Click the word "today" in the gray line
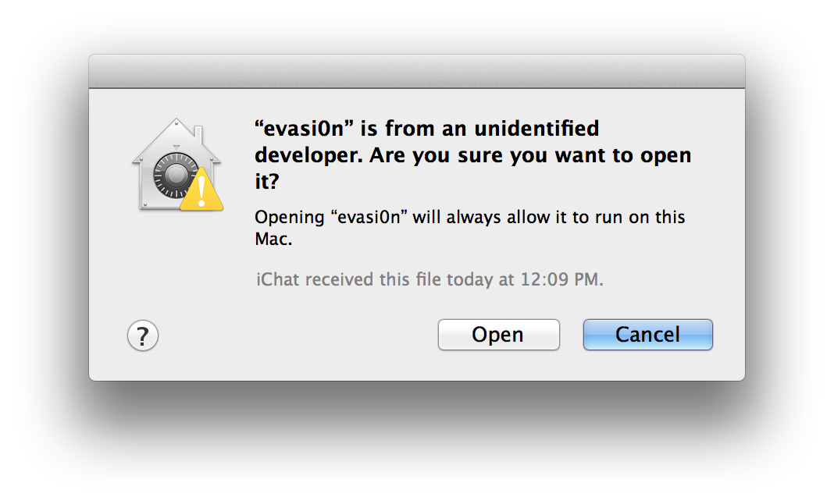834x504 pixels. (x=469, y=279)
